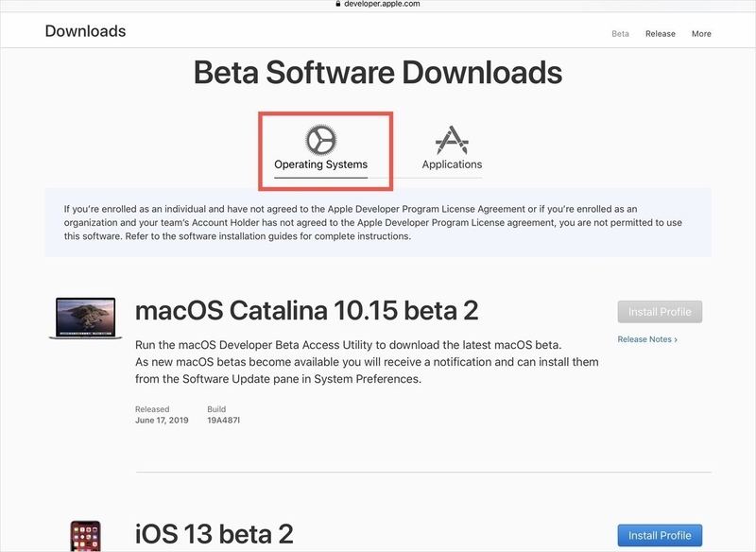This screenshot has width=756, height=552.
Task: Switch to the Applications tab label
Action: click(452, 164)
